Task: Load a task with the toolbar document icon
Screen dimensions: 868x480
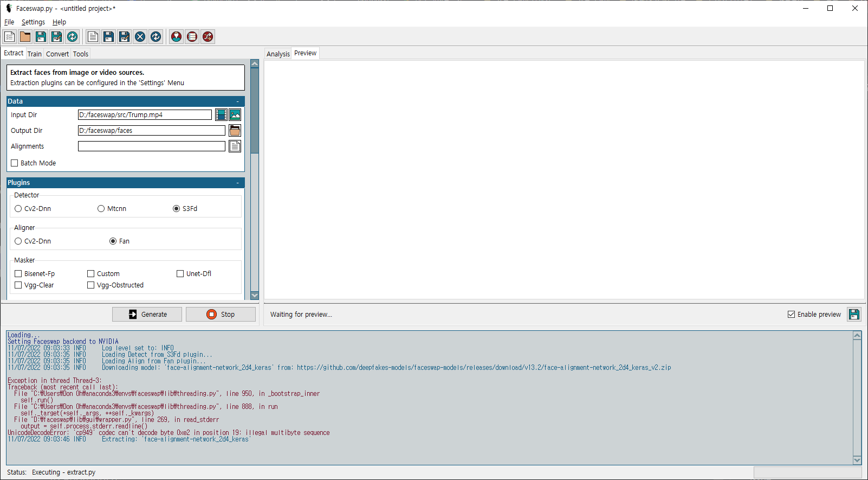Action: click(93, 36)
